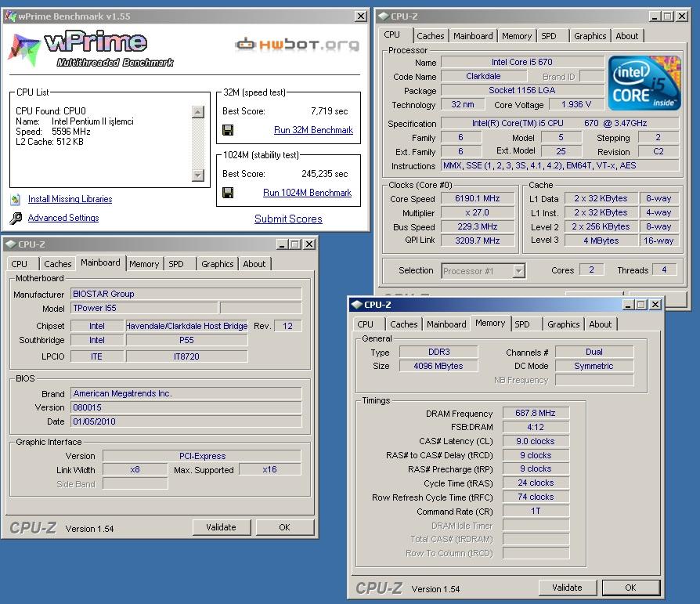Select Mainboard tab in Memory window
Screen dimensions: 700x604
pyautogui.click(x=446, y=324)
